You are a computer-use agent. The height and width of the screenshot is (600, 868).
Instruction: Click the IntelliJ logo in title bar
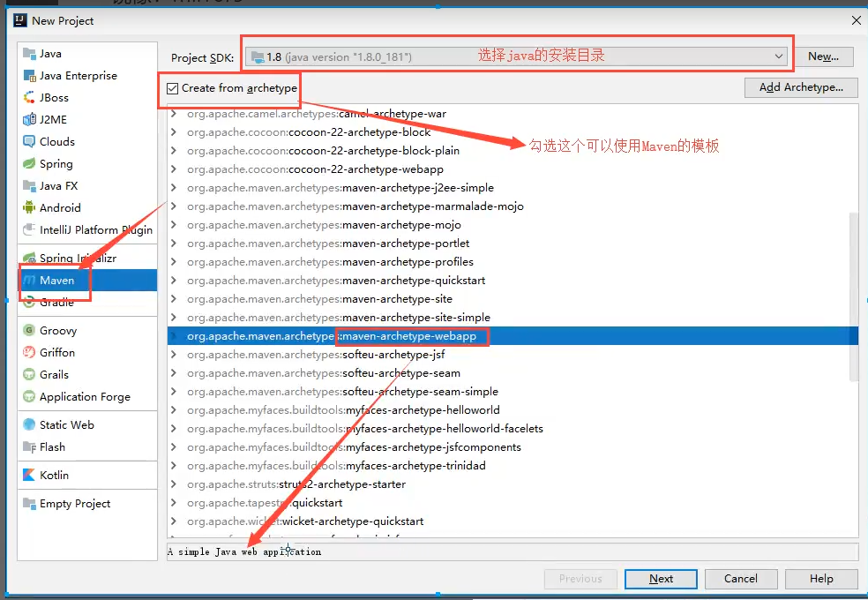click(x=20, y=20)
